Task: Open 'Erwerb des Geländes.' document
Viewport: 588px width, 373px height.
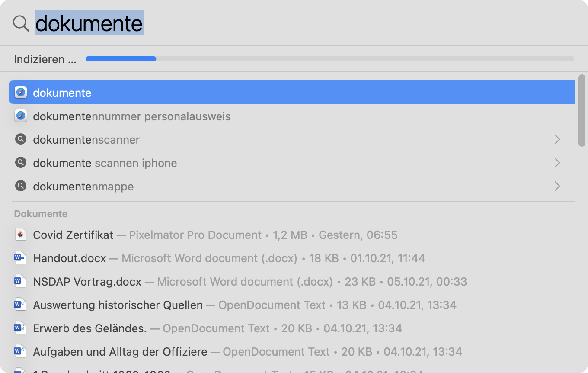Action: pyautogui.click(x=90, y=328)
